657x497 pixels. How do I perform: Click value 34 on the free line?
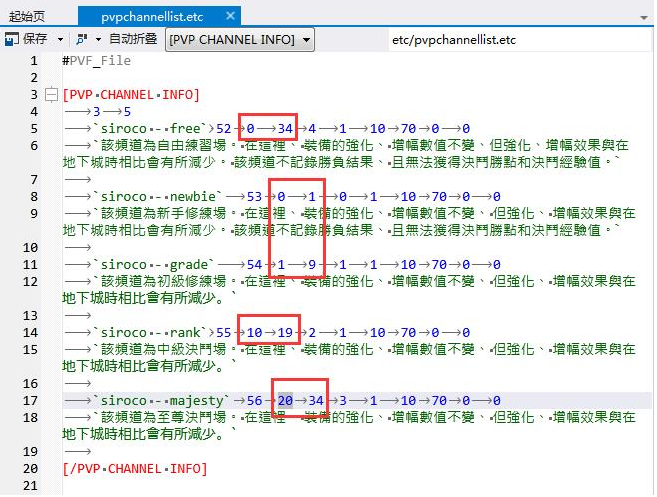coord(285,129)
